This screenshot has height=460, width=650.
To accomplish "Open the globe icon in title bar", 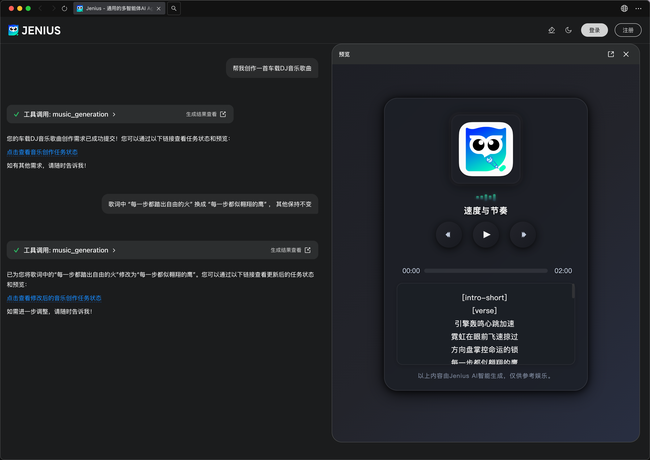I will [x=624, y=8].
